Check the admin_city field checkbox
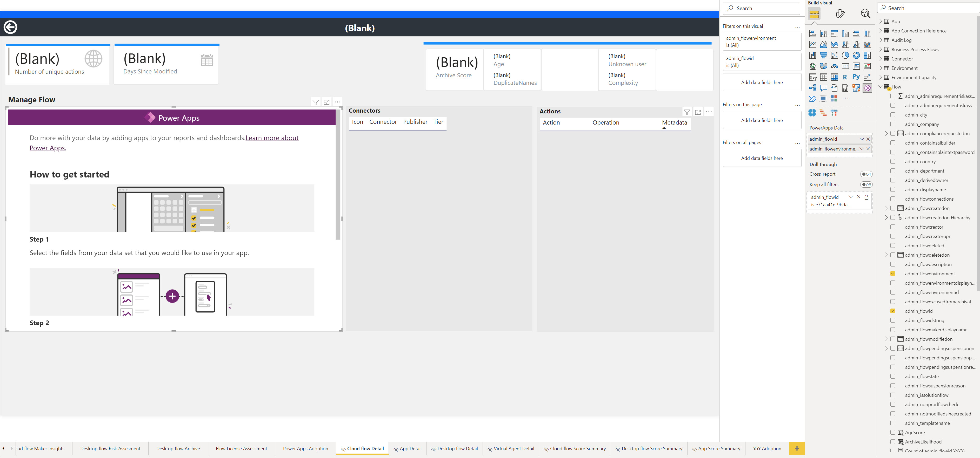Viewport: 980px width, 458px height. point(893,114)
